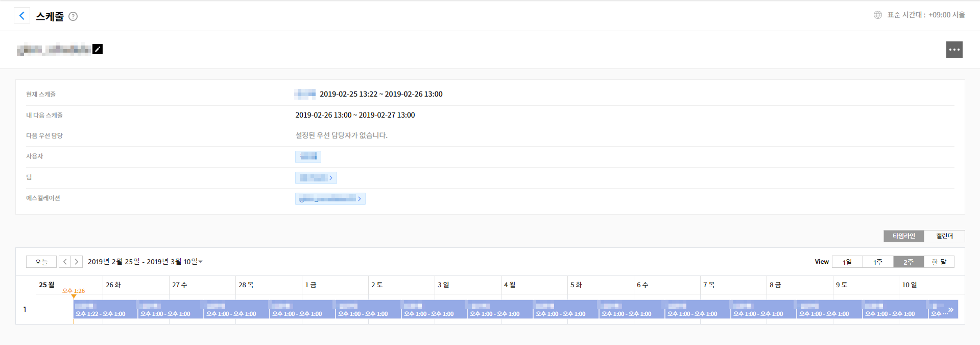
Task: Go to previous date range arrow
Action: 65,262
